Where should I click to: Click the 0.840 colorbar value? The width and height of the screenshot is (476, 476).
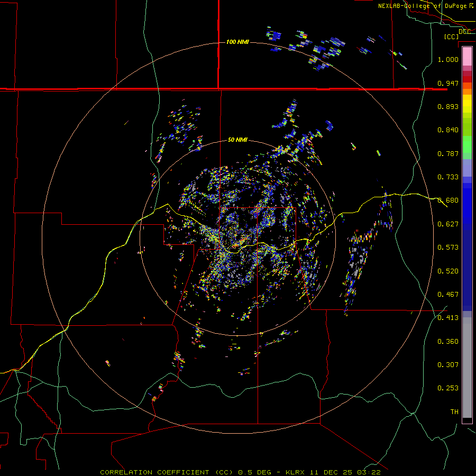(448, 130)
